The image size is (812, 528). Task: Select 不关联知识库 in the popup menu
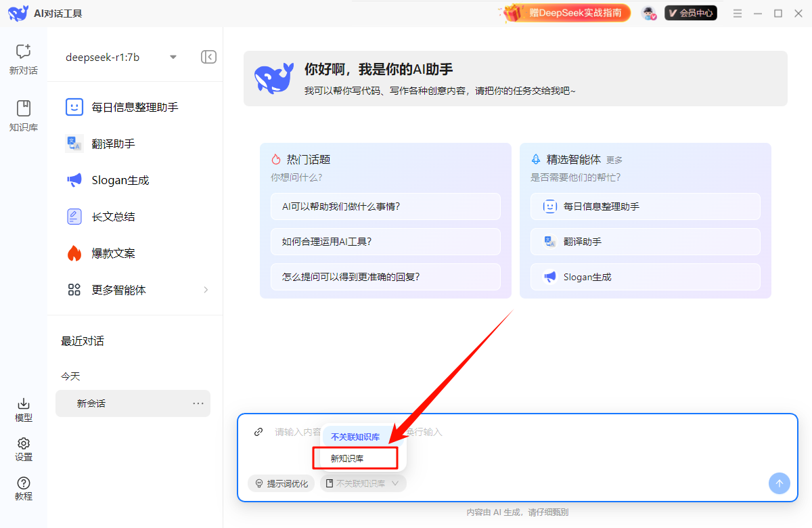(355, 436)
